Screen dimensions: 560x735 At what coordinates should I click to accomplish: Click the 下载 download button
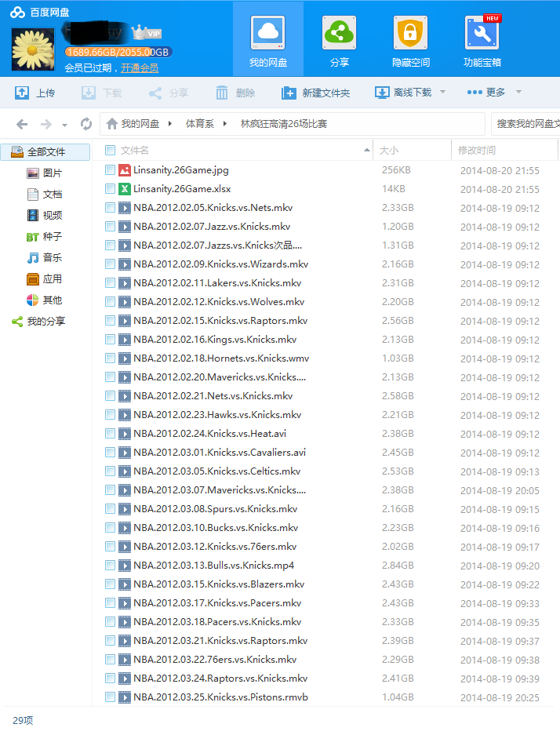click(x=102, y=93)
